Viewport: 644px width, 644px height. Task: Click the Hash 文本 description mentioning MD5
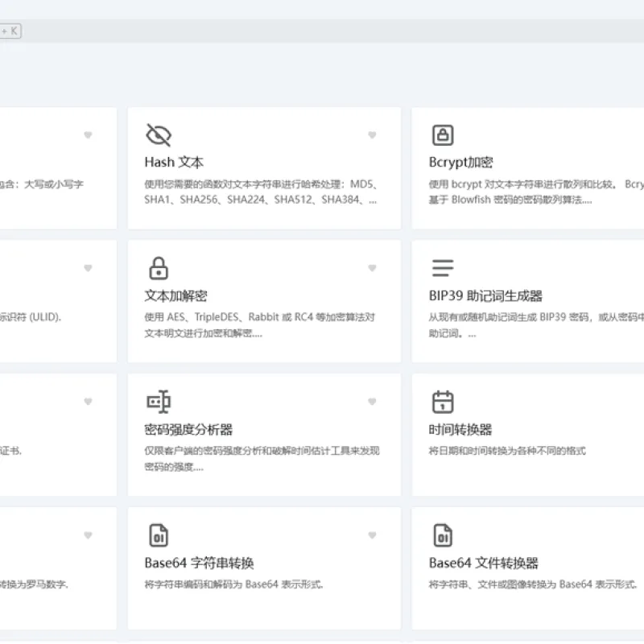[261, 192]
